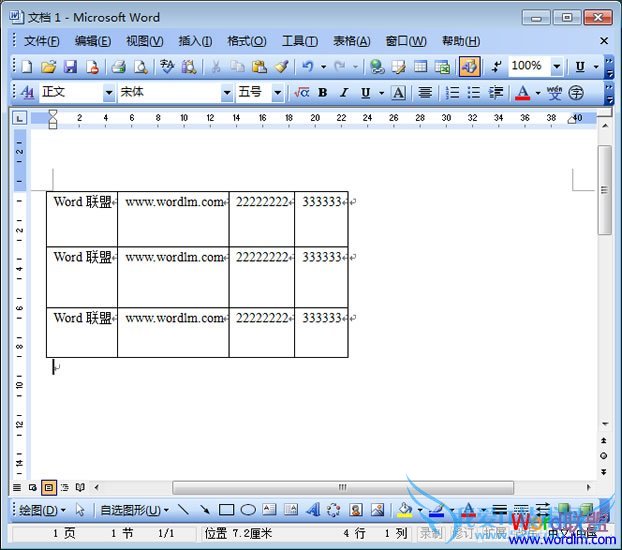Switch to Print Layout view button
This screenshot has height=550, width=622.
(x=49, y=487)
